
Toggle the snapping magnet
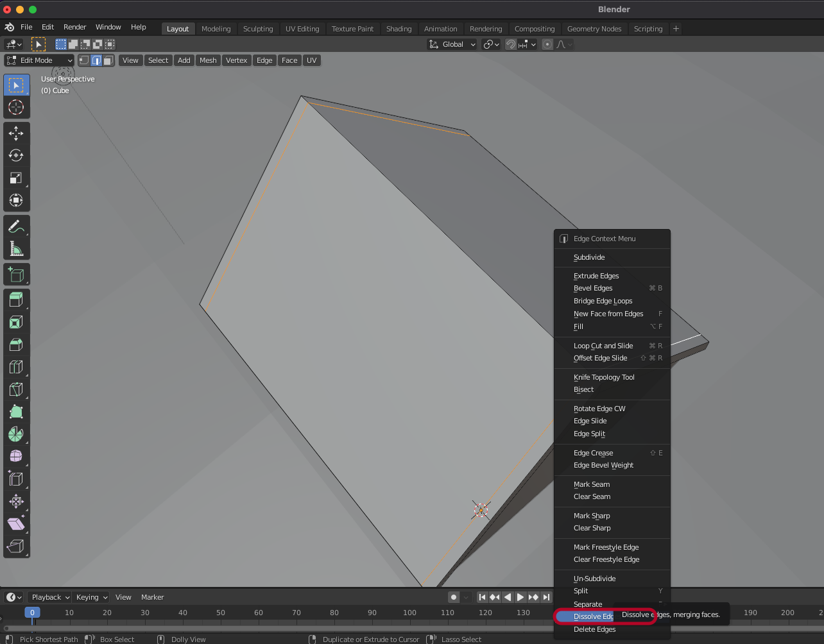[511, 44]
